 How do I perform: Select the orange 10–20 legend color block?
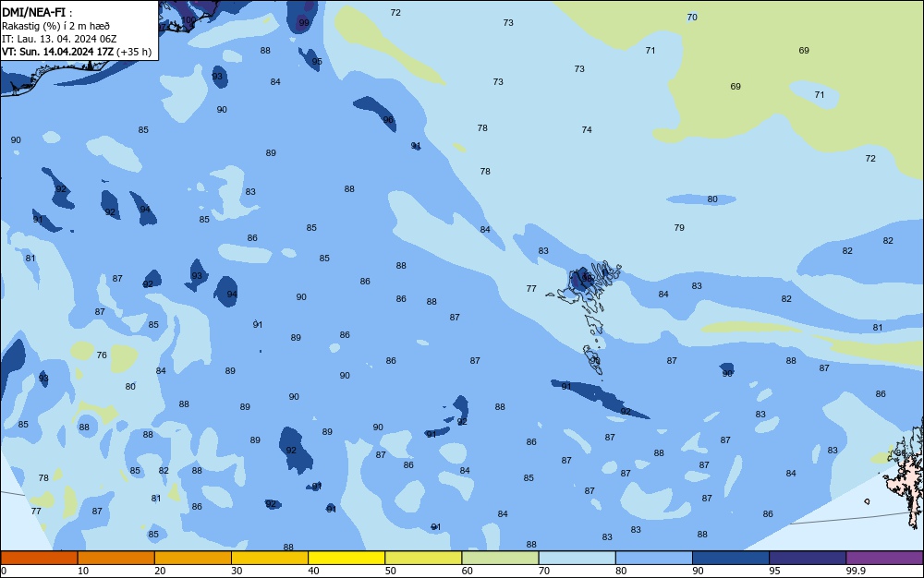pyautogui.click(x=116, y=558)
